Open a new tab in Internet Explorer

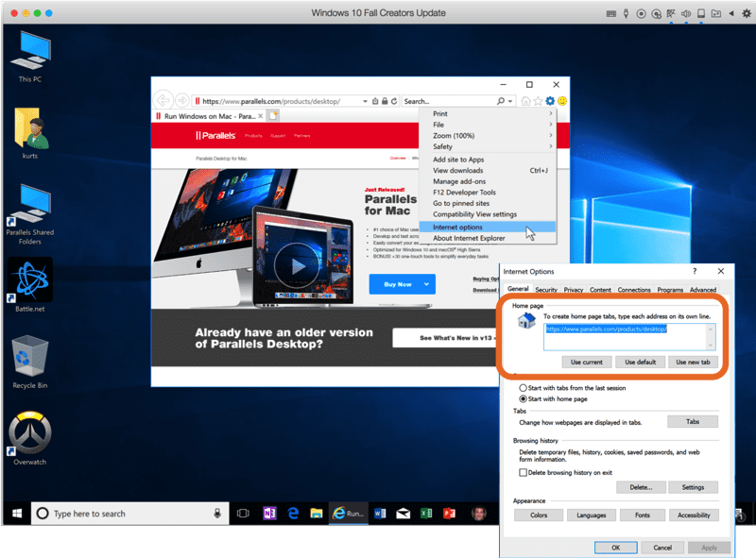point(273,115)
